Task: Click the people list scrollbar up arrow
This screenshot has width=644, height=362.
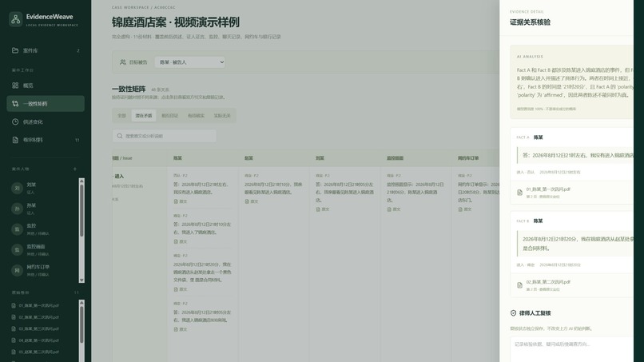Action: pos(81,181)
